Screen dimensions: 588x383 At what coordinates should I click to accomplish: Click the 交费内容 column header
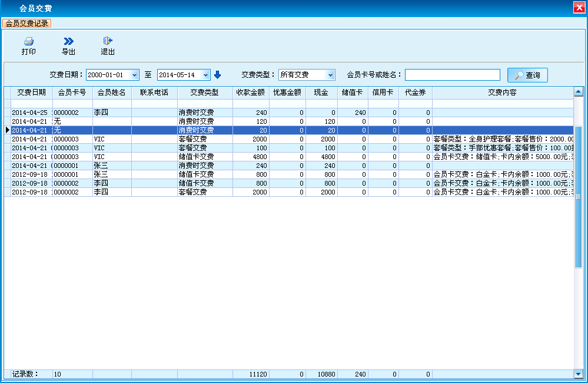pyautogui.click(x=502, y=93)
